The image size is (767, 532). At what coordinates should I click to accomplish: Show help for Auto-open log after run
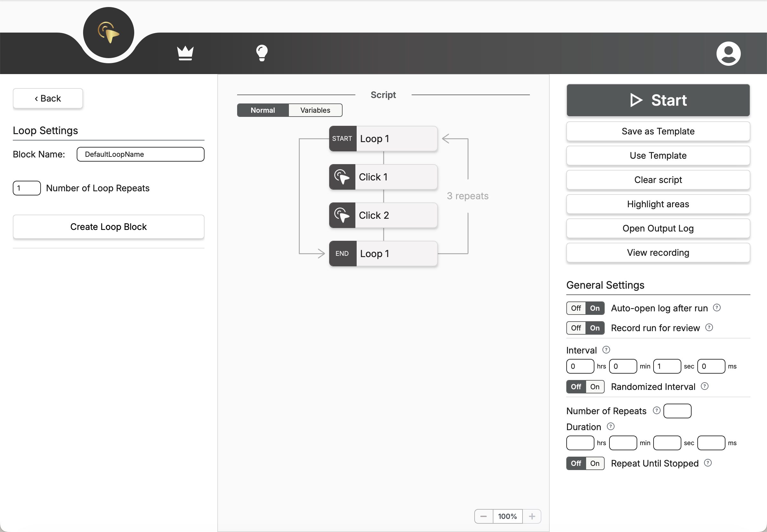pos(717,308)
